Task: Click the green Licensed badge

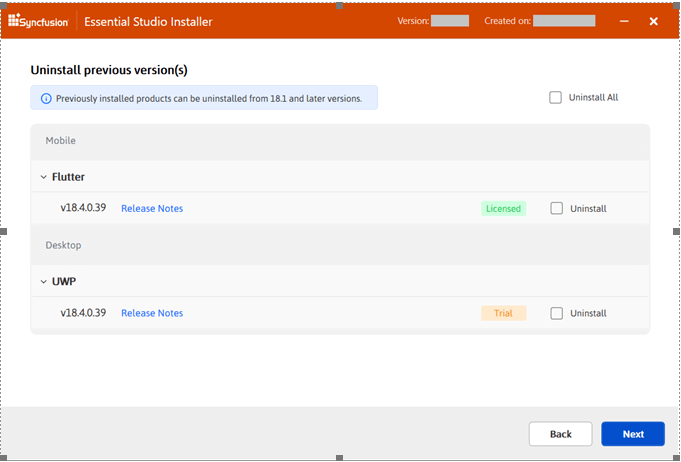Action: [x=503, y=209]
